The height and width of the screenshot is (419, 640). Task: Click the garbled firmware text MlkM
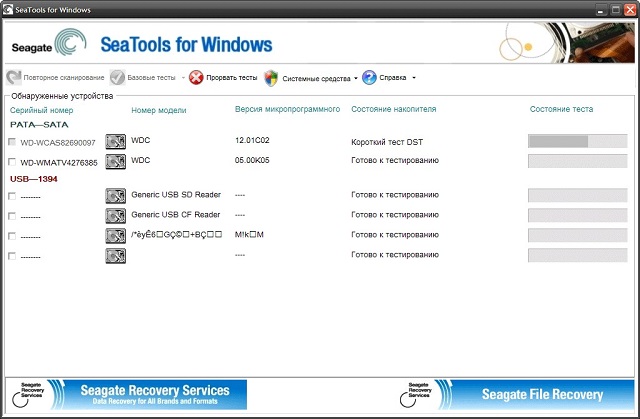click(249, 235)
